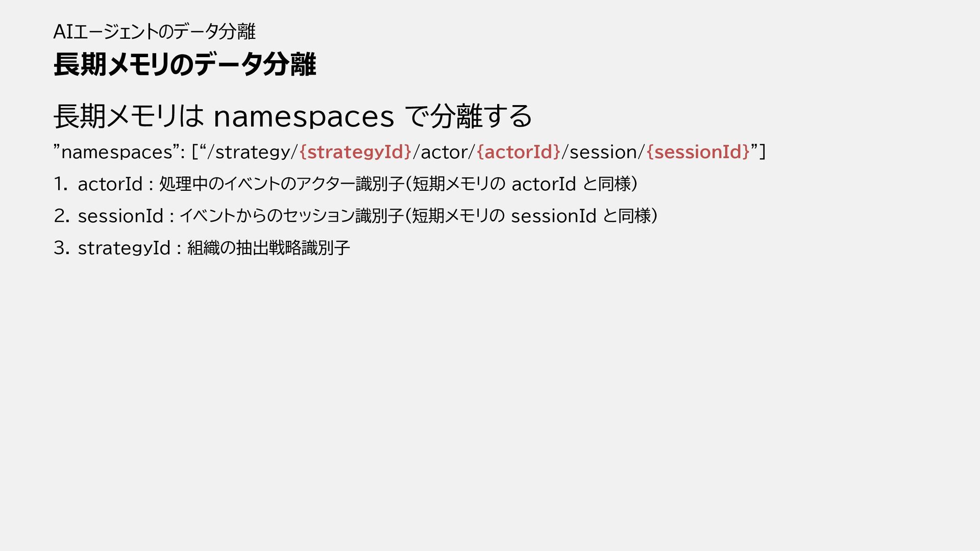Click the red '{strategyId}' placeholder
This screenshot has height=551, width=980.
click(x=355, y=152)
